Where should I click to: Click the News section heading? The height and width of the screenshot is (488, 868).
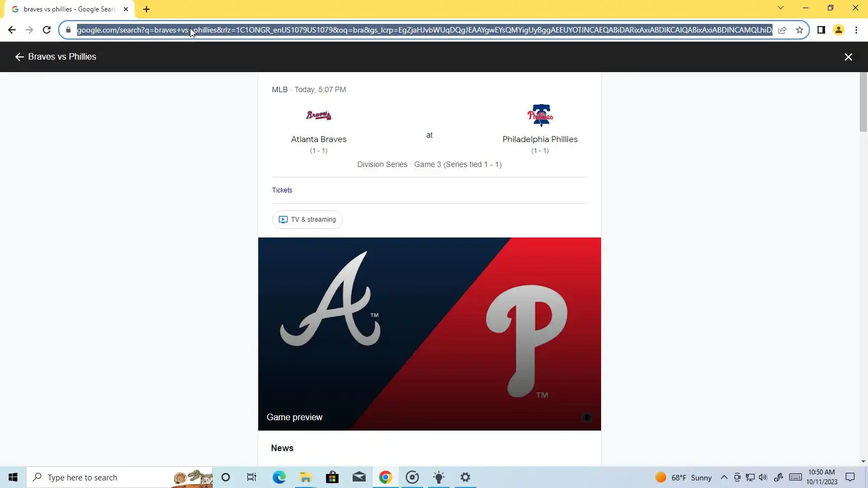coord(282,448)
